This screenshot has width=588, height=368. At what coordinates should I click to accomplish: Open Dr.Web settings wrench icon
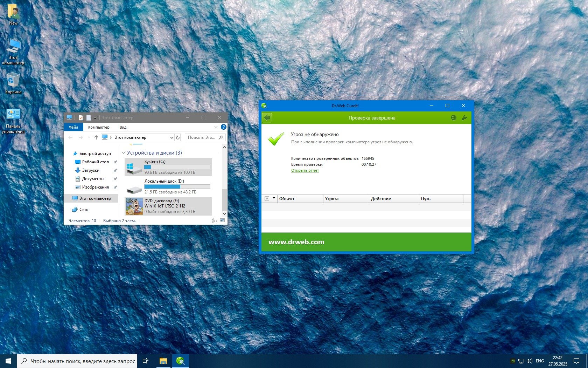464,118
